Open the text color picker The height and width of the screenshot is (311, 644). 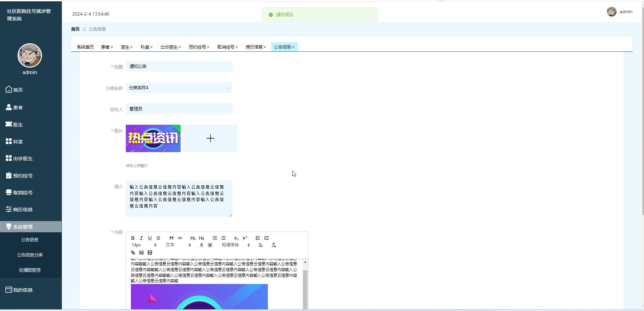(202, 245)
